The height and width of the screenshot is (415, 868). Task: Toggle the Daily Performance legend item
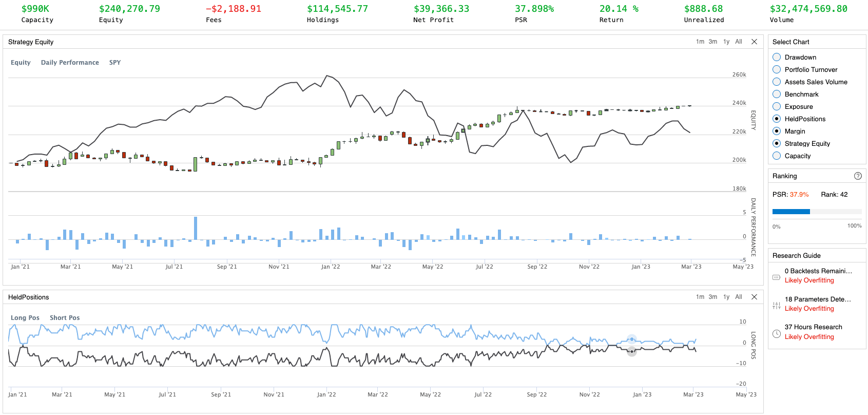tap(70, 63)
